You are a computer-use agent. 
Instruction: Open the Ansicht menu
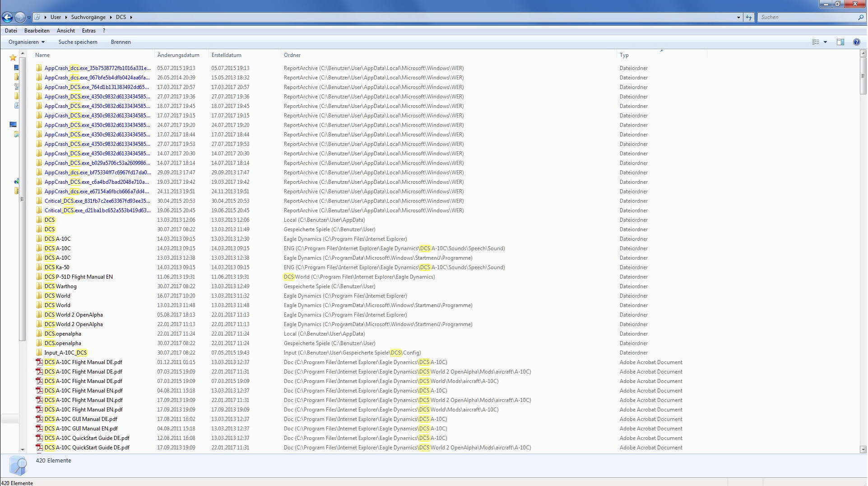coord(66,31)
